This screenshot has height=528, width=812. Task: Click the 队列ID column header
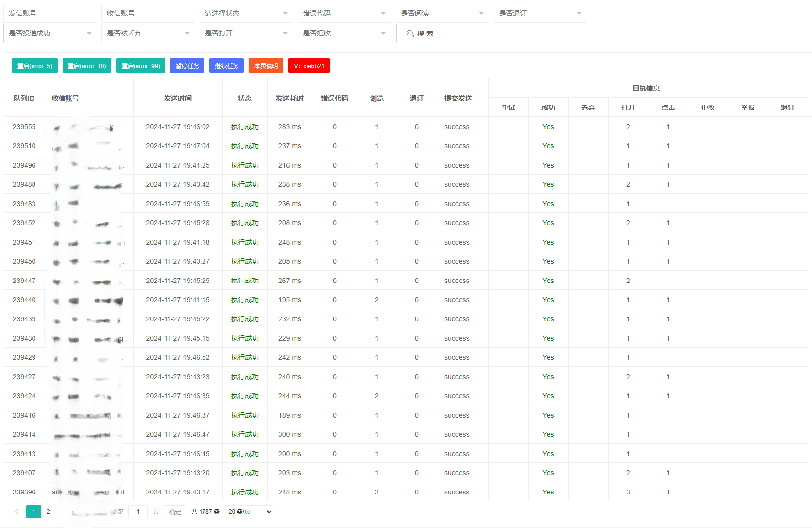[24, 98]
